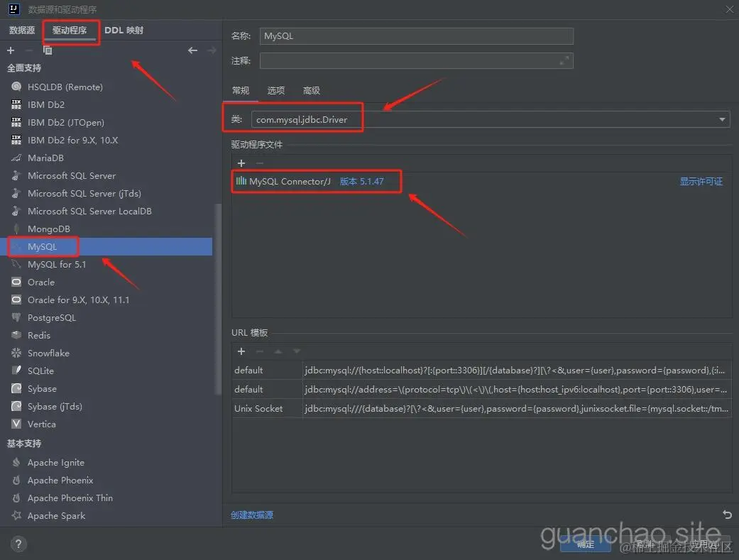The width and height of the screenshot is (739, 560).
Task: Click the Vertica V icon
Action: (x=16, y=424)
